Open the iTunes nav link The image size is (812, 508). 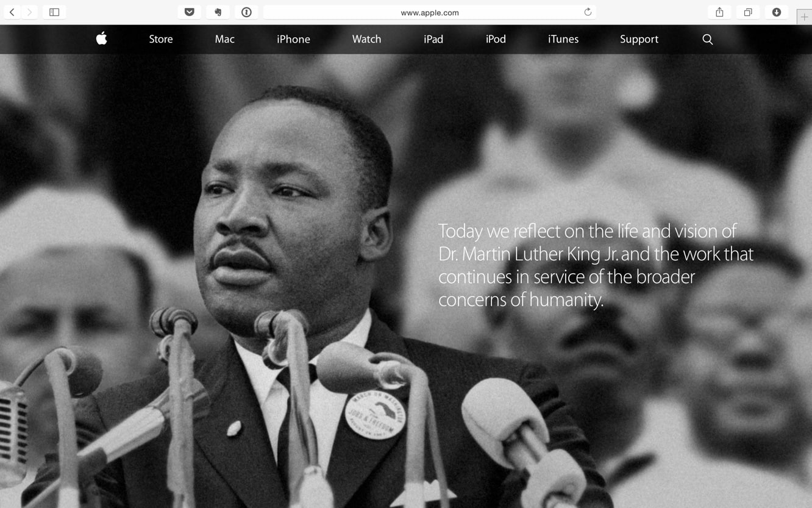[563, 39]
